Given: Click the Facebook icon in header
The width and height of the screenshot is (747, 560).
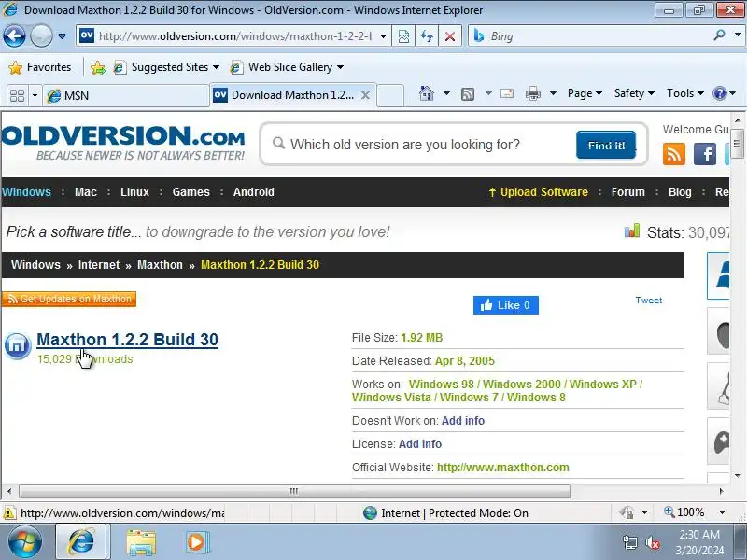Looking at the screenshot, I should tap(705, 154).
